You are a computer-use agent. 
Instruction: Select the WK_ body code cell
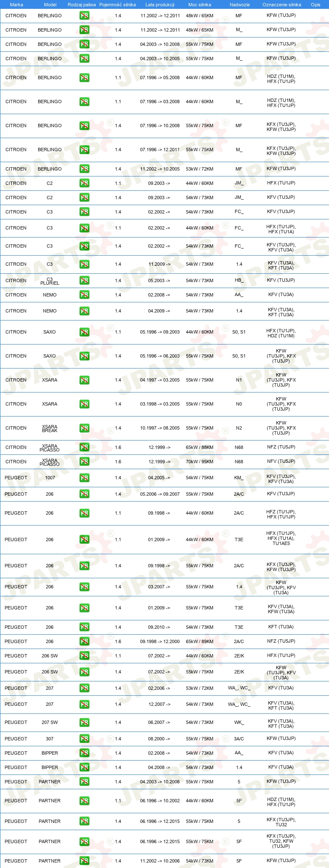[239, 722]
